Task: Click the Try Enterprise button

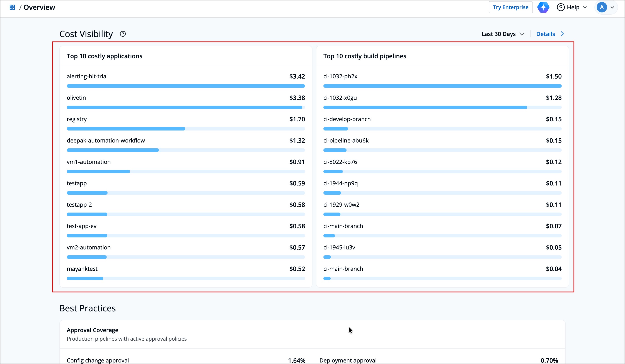Action: click(510, 7)
